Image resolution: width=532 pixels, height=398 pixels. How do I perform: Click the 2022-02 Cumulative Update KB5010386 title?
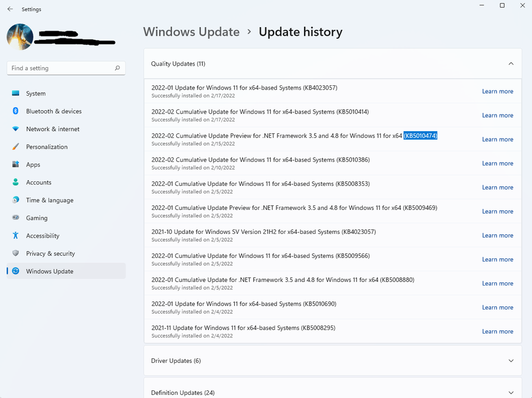(x=260, y=160)
